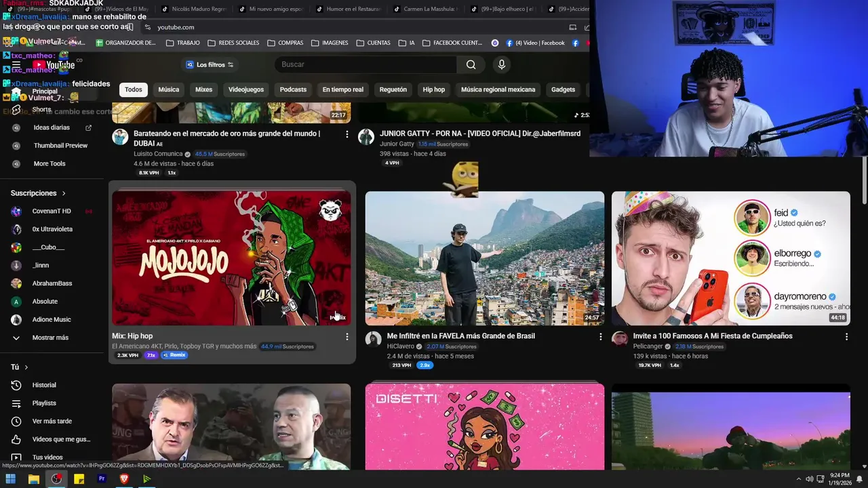868x488 pixels.
Task: Open the IMAGENES bookmarks folder
Action: click(x=330, y=43)
